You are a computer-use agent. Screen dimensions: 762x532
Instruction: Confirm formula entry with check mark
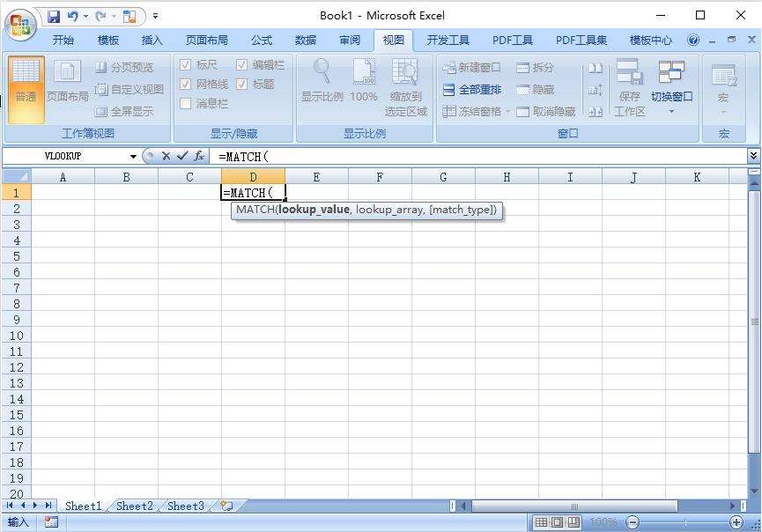pos(182,156)
